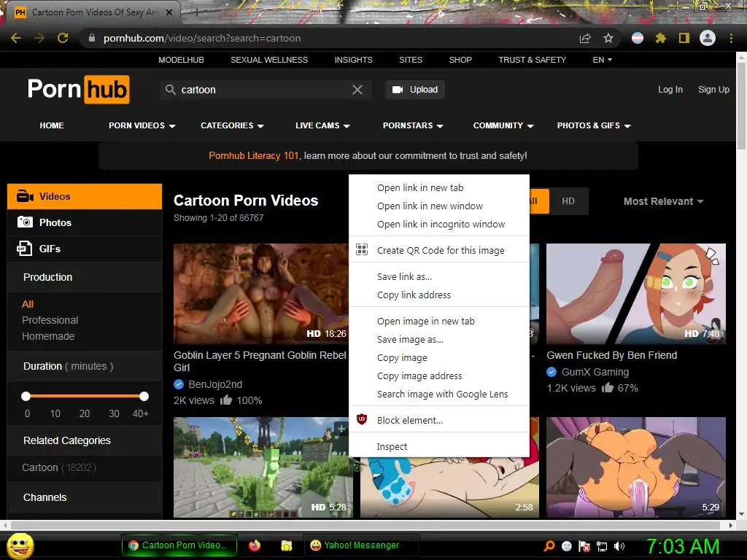Open the Chrome profile avatar
The width and height of the screenshot is (747, 560).
tap(708, 38)
